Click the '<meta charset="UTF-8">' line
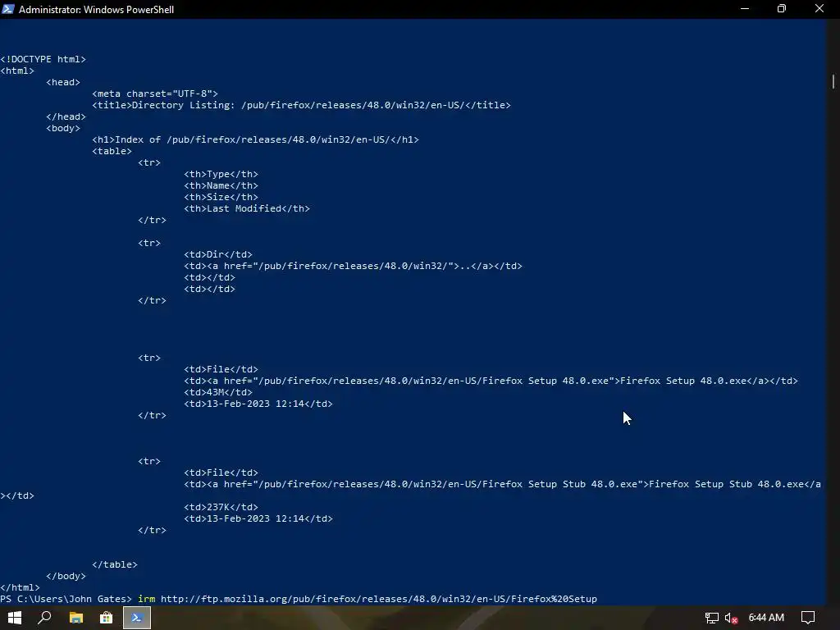Image resolution: width=840 pixels, height=630 pixels. 155,94
